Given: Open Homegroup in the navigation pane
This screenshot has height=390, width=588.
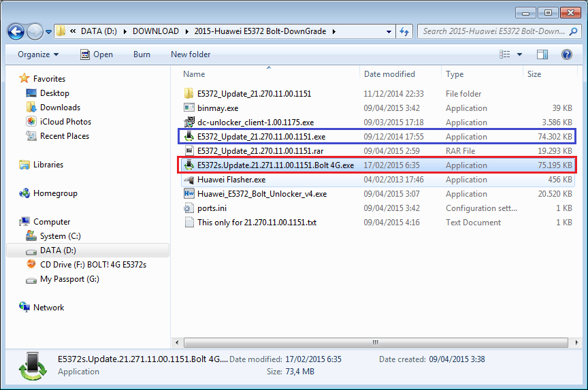Looking at the screenshot, I should 55,193.
